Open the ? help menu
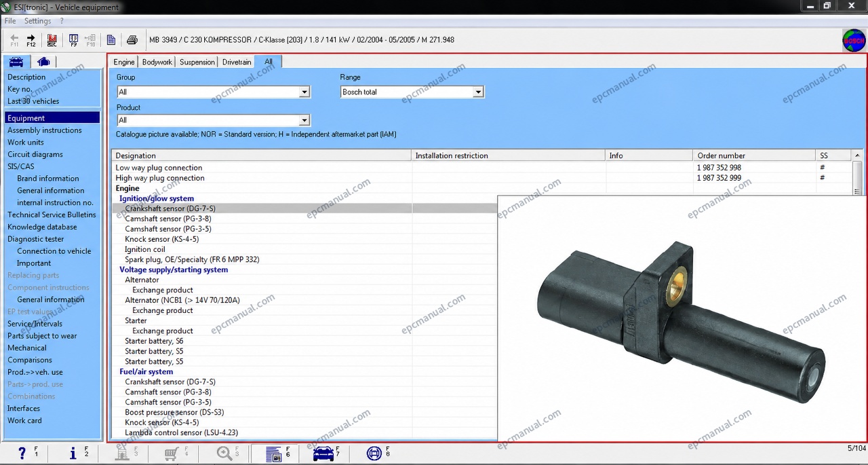The height and width of the screenshot is (465, 868). click(x=62, y=21)
